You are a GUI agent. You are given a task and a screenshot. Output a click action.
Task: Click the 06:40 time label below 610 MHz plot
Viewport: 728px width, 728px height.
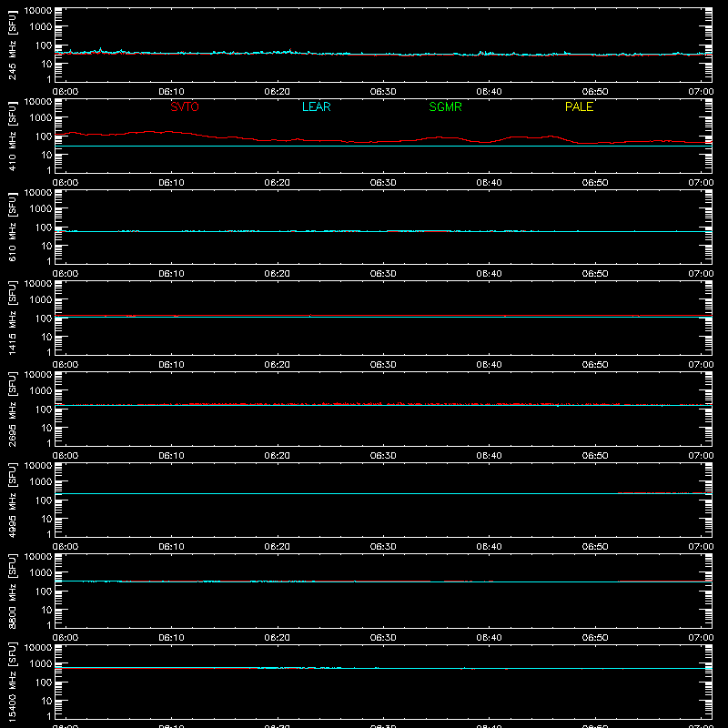point(489,274)
